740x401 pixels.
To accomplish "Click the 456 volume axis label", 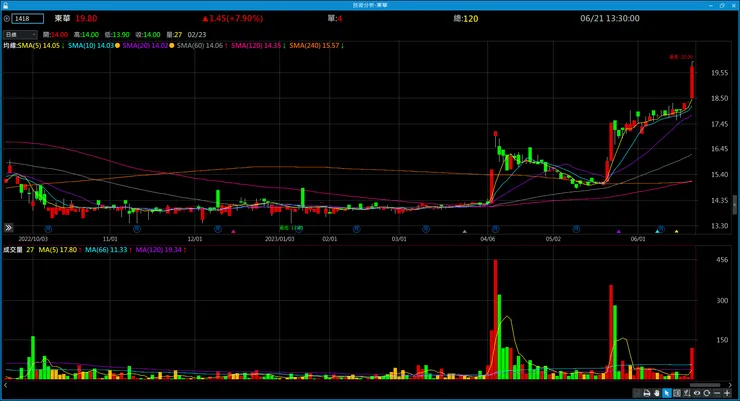I will [722, 259].
